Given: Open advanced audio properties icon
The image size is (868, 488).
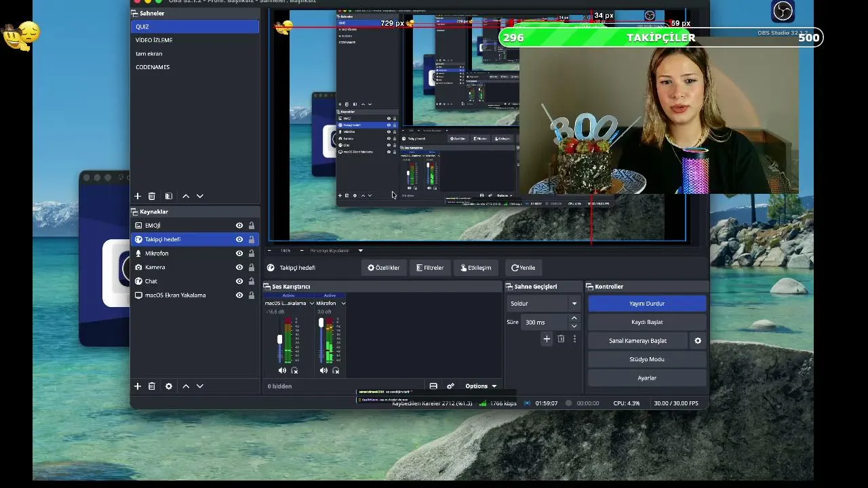Looking at the screenshot, I should (x=450, y=386).
